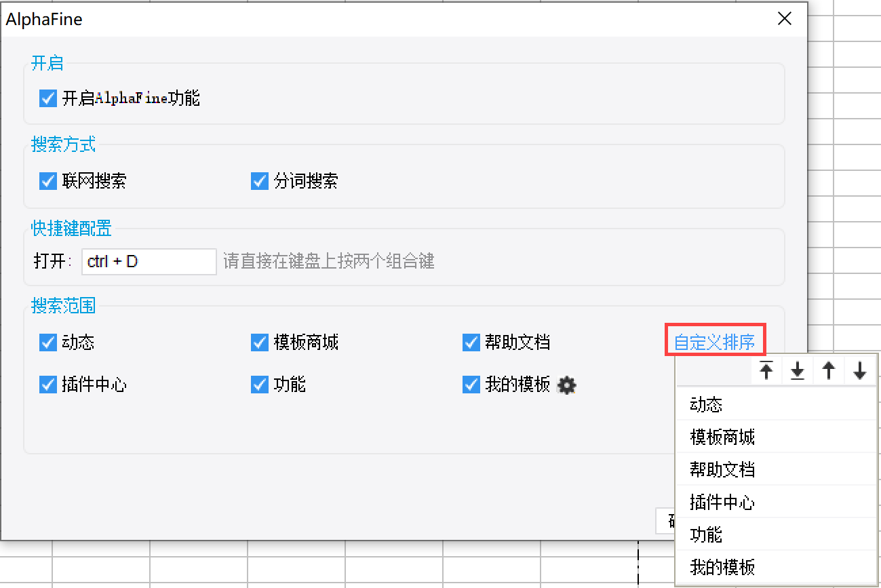881x588 pixels.
Task: Move selected item to top of sort list
Action: [x=766, y=371]
